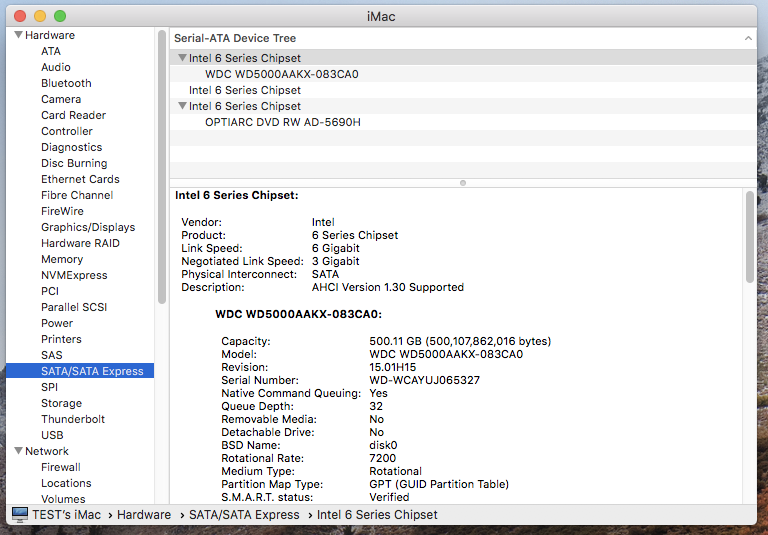Select PCI in the sidebar

pos(50,291)
